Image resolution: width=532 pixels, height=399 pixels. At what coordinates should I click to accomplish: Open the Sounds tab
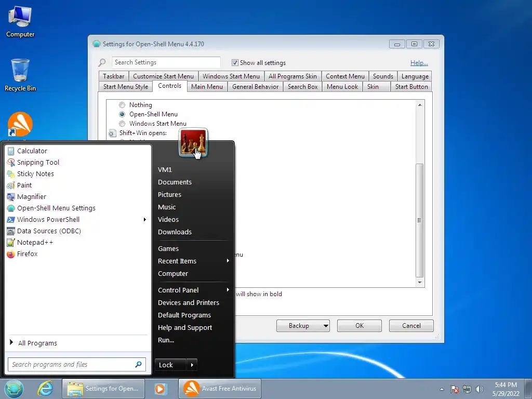pos(383,76)
